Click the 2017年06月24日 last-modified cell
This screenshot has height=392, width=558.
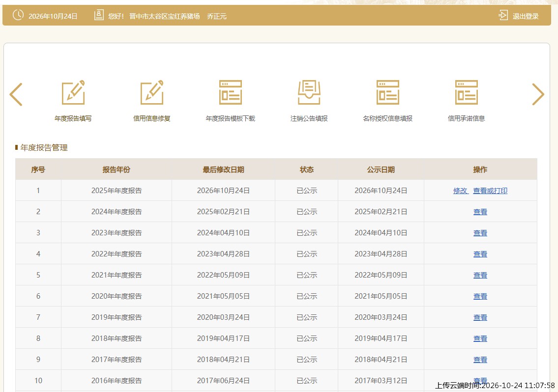pos(224,381)
